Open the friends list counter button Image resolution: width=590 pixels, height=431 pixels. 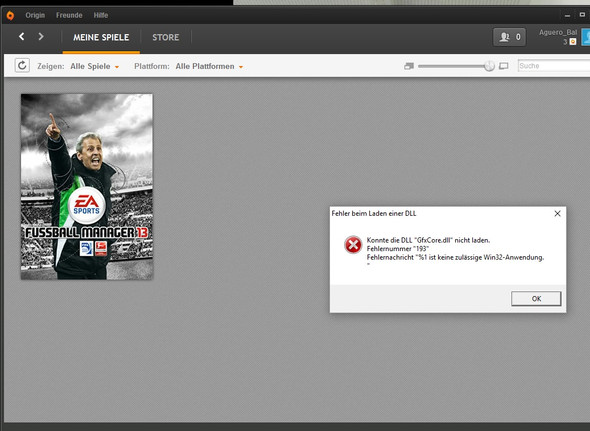tap(509, 37)
